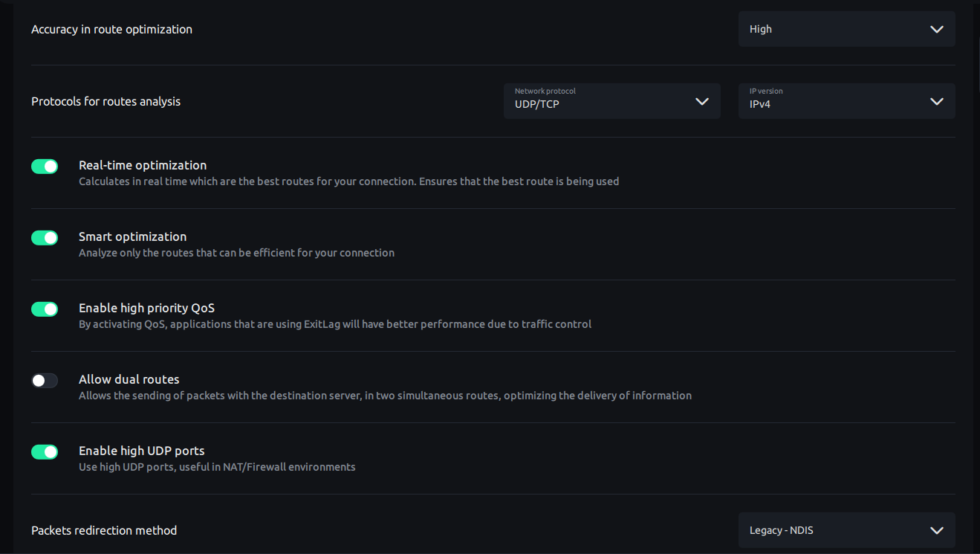Enable the Allow dual routes toggle

[45, 381]
